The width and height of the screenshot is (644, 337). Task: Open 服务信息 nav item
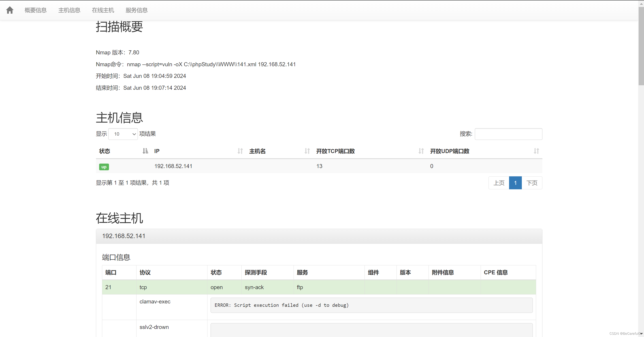[x=136, y=10]
